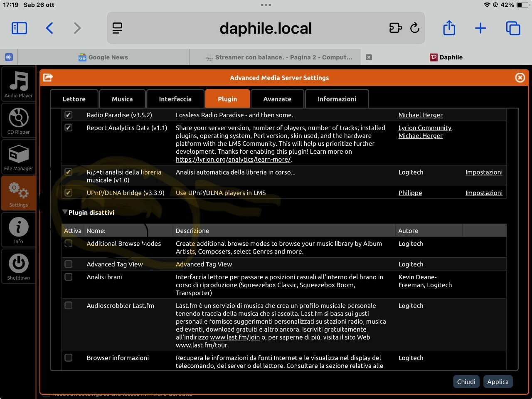Image resolution: width=532 pixels, height=399 pixels.
Task: Open the Audio Player sidebar icon
Action: (18, 84)
